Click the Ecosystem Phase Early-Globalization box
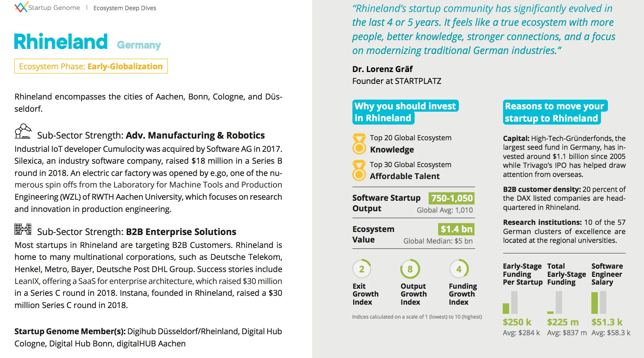This screenshot has height=358, width=644. tap(91, 66)
